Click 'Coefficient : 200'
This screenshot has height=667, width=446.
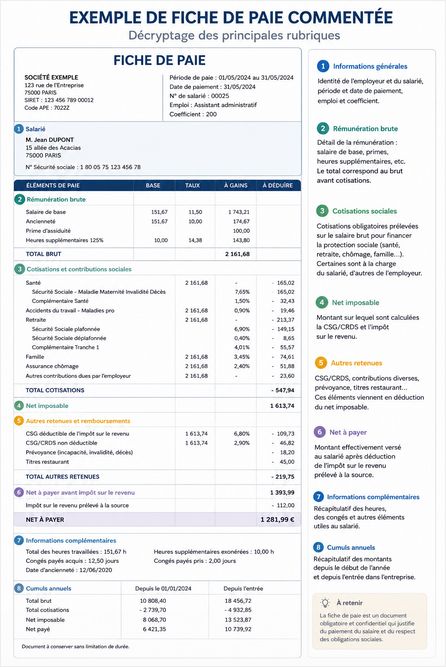(x=193, y=114)
